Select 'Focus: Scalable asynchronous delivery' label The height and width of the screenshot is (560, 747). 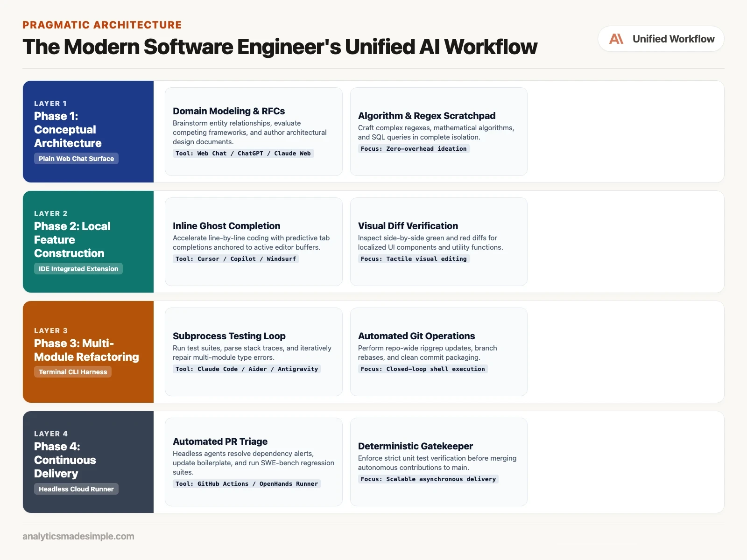pos(428,479)
